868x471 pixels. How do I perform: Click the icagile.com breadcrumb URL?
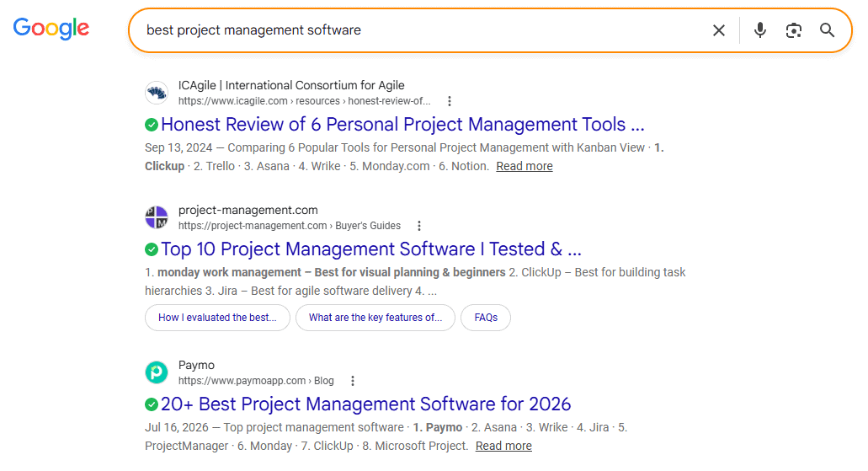pyautogui.click(x=305, y=101)
